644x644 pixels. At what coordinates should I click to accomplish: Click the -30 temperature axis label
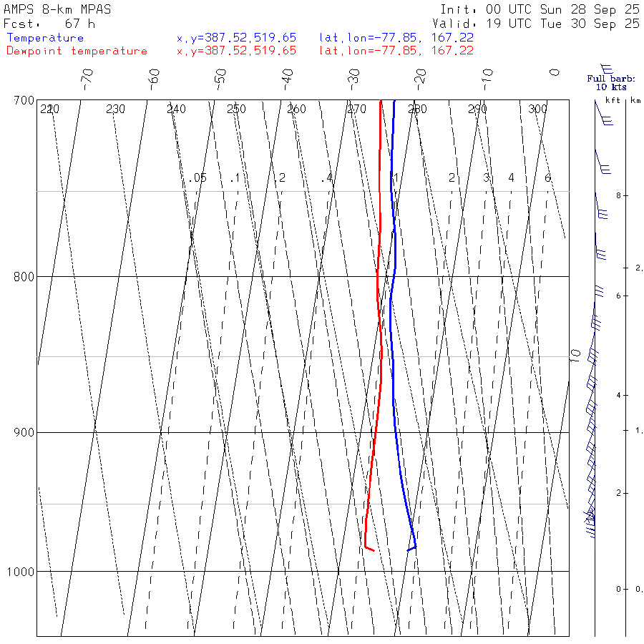point(353,79)
